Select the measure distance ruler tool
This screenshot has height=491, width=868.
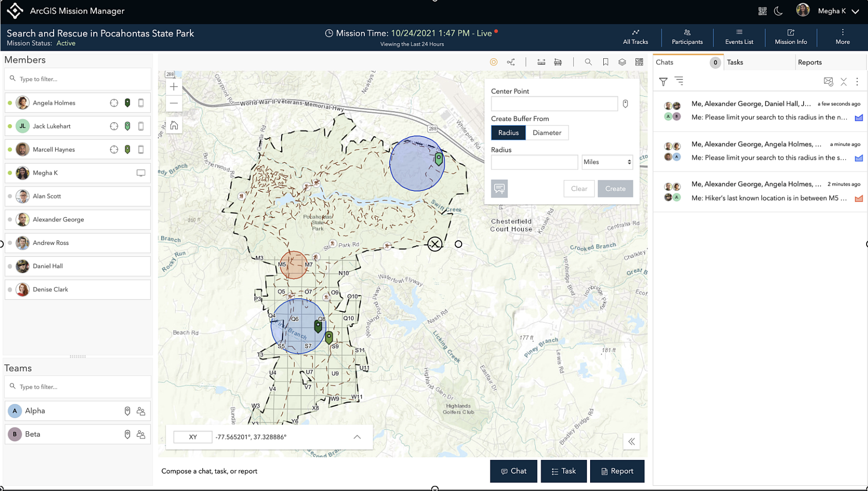coord(541,62)
